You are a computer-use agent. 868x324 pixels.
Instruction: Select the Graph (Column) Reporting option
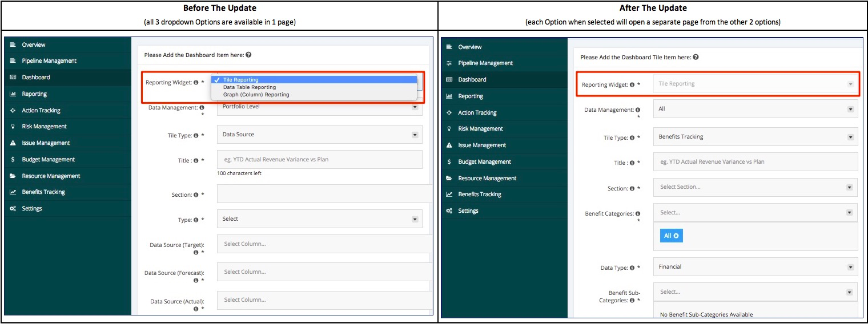(x=314, y=95)
